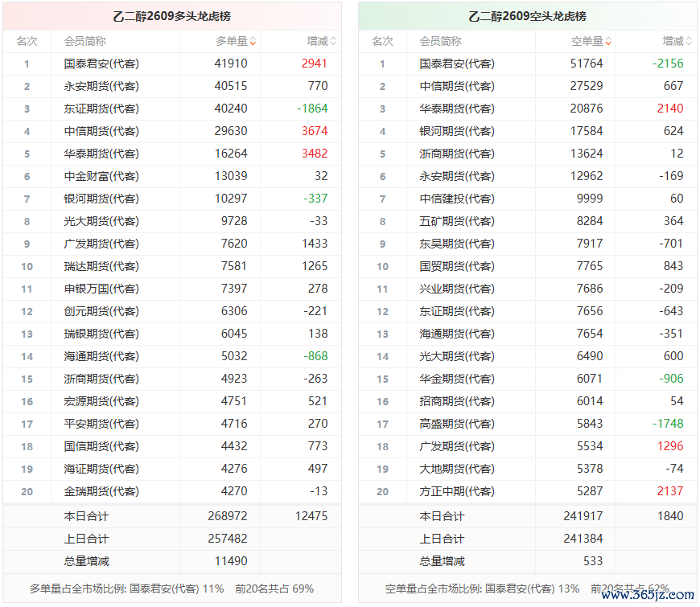Sort short table by 空单量 arrows icon
700x607 pixels.
tap(608, 42)
